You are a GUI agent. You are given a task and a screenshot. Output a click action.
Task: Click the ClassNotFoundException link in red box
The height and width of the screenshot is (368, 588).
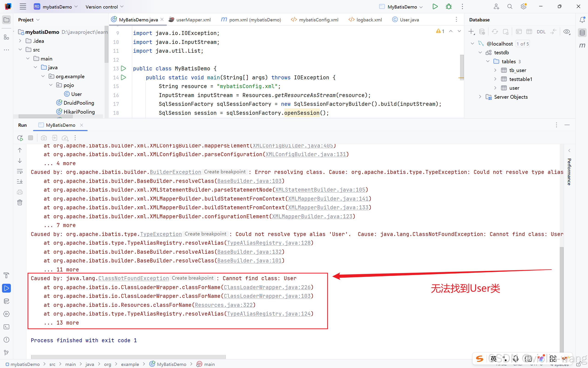click(134, 278)
